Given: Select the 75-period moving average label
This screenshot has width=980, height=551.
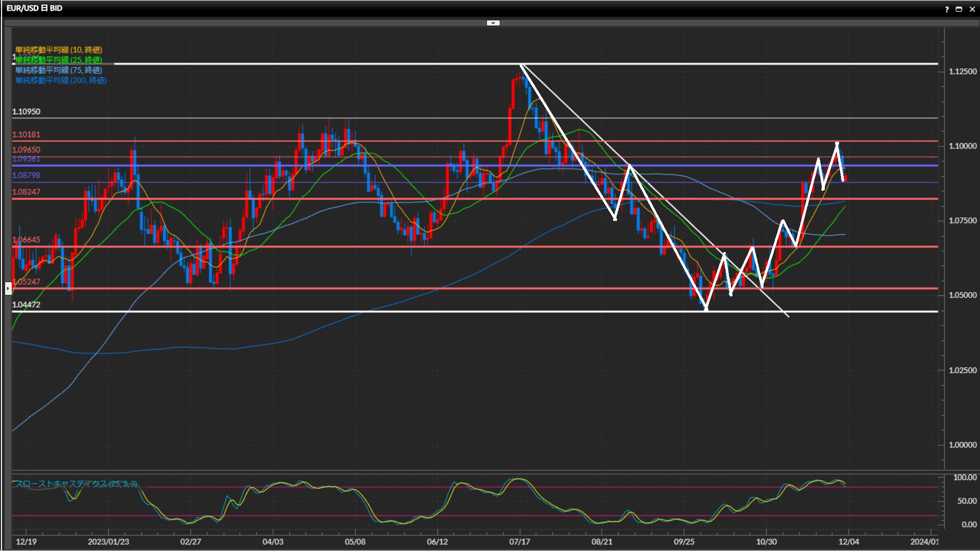Looking at the screenshot, I should click(x=59, y=70).
